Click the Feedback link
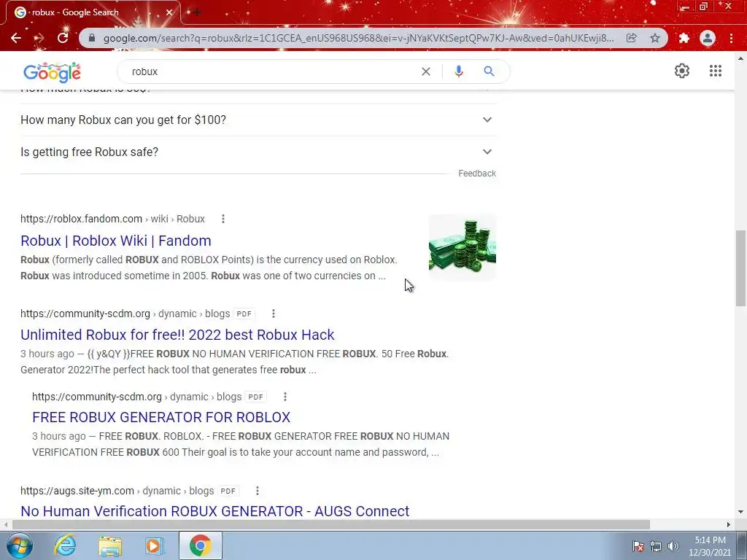The image size is (747, 560). tap(477, 174)
